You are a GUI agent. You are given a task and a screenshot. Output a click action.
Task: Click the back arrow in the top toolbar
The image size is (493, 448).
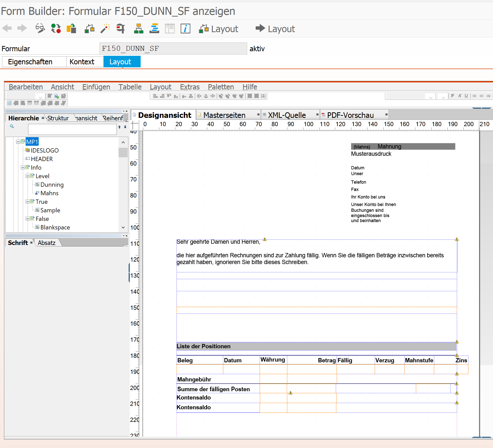[x=7, y=28]
